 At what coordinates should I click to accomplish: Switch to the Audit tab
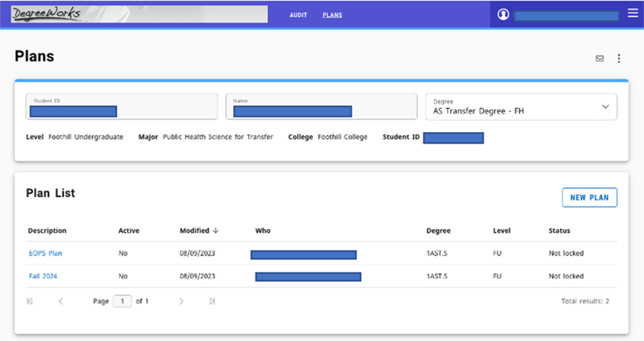point(298,15)
